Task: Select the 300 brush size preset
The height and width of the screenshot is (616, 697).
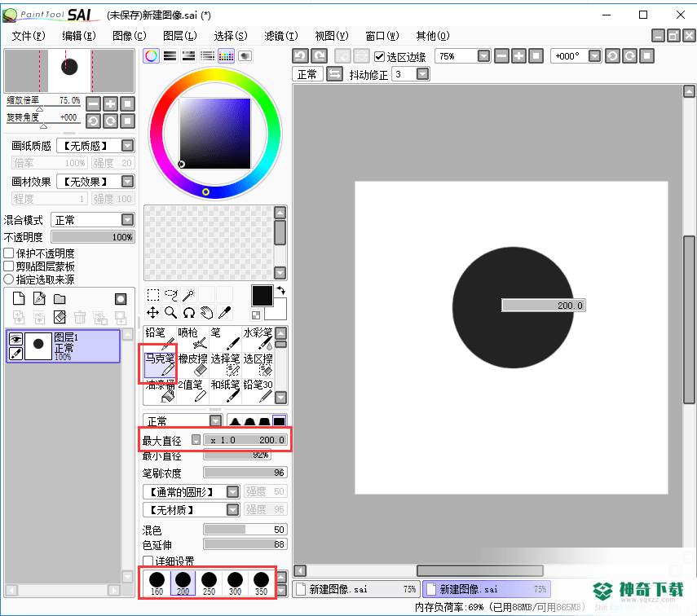Action: (235, 583)
